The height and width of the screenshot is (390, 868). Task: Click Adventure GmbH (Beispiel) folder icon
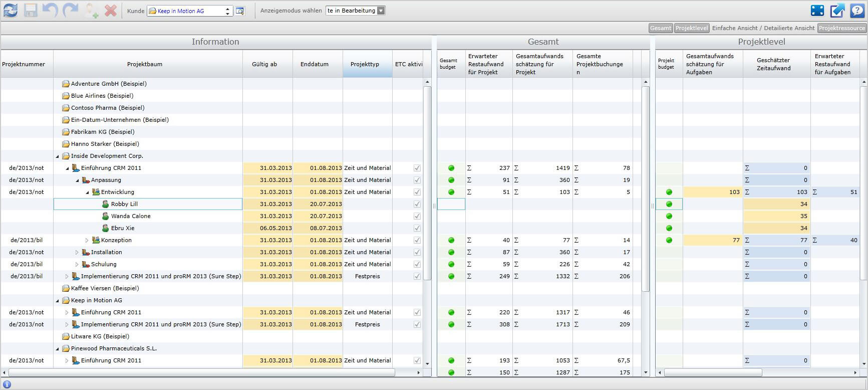coord(66,84)
